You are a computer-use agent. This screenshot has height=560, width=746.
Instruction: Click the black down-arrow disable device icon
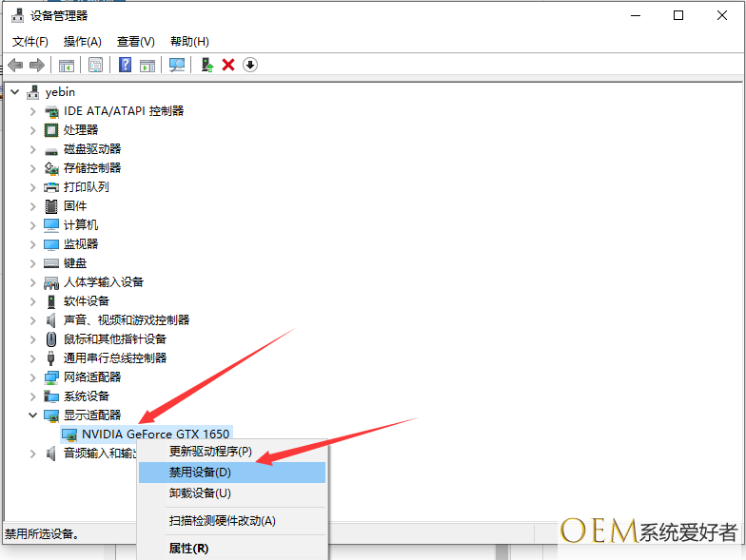click(x=250, y=65)
